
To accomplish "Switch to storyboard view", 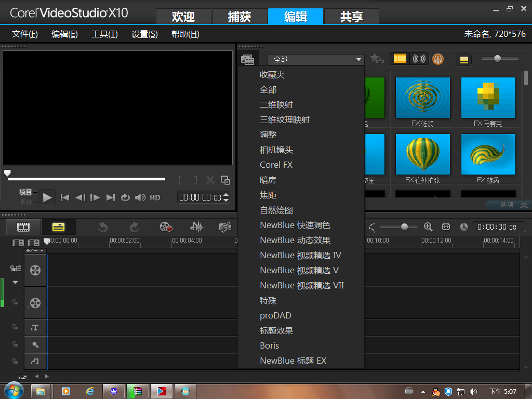I will point(23,227).
